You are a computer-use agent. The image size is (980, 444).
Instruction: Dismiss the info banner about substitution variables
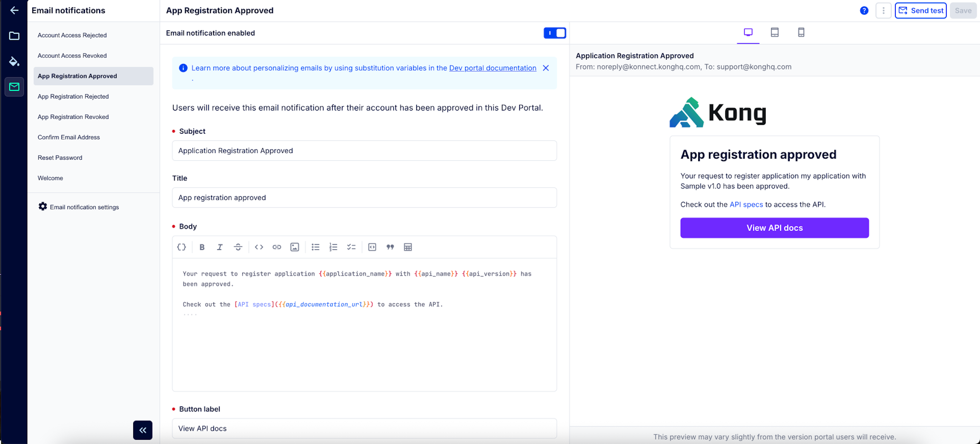click(546, 68)
